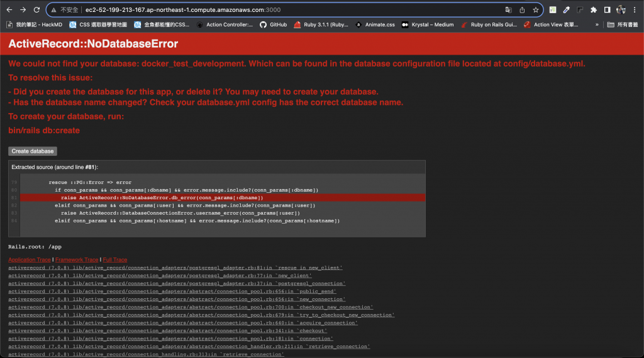
Task: Activate the eyedropper color picker extension
Action: 567,10
